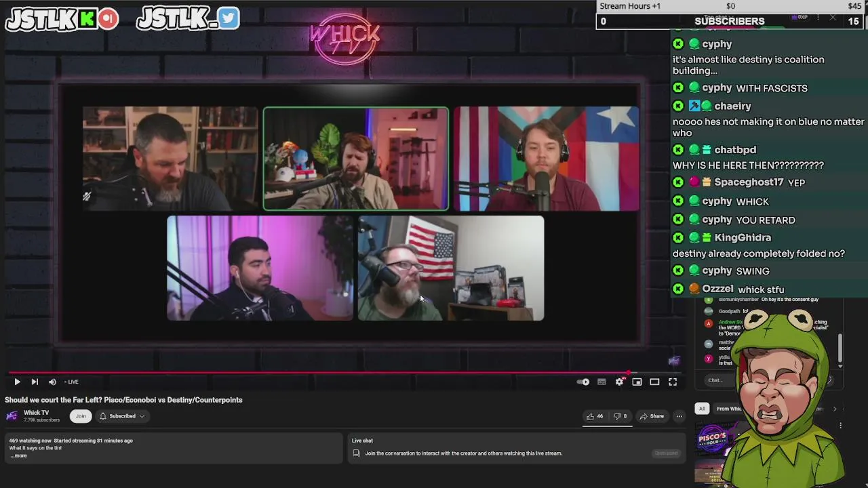Image resolution: width=868 pixels, height=488 pixels.
Task: Click username Spaceghost17 in chat
Action: (749, 182)
